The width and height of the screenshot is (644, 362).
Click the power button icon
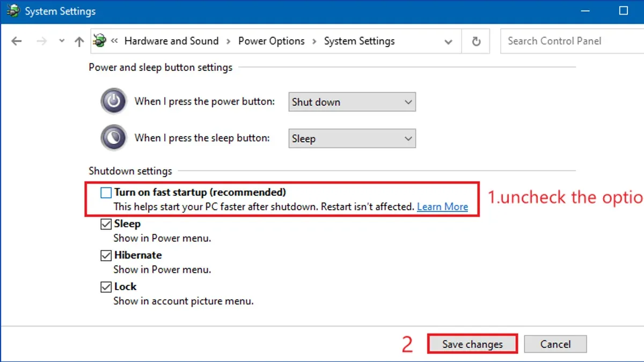[x=113, y=101]
